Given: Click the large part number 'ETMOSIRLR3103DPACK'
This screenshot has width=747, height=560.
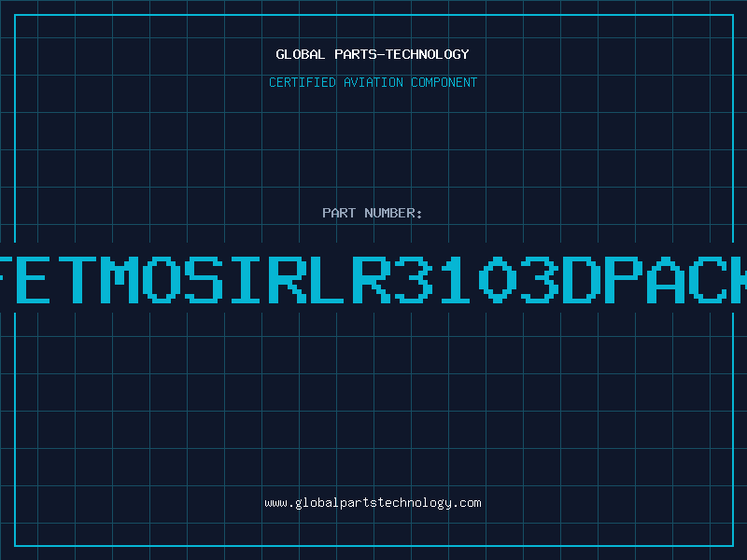Looking at the screenshot, I should [373, 279].
